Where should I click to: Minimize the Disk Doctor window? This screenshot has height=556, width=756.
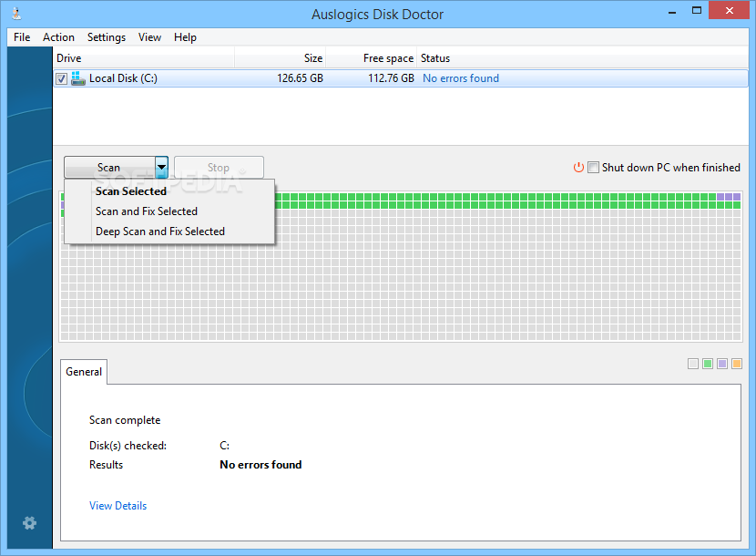pos(672,11)
